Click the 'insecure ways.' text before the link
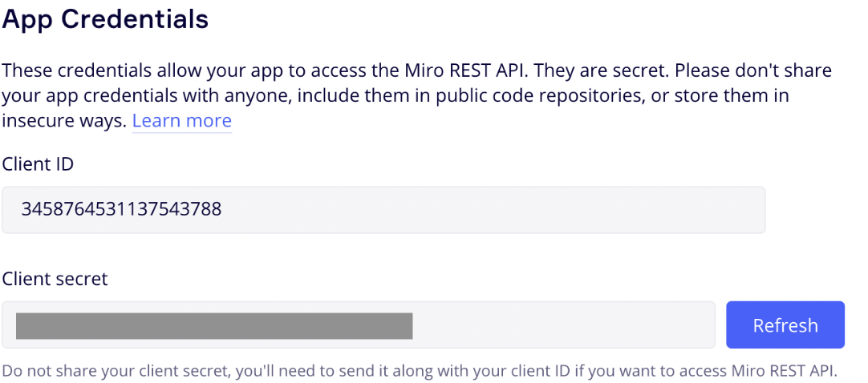 click(x=64, y=120)
